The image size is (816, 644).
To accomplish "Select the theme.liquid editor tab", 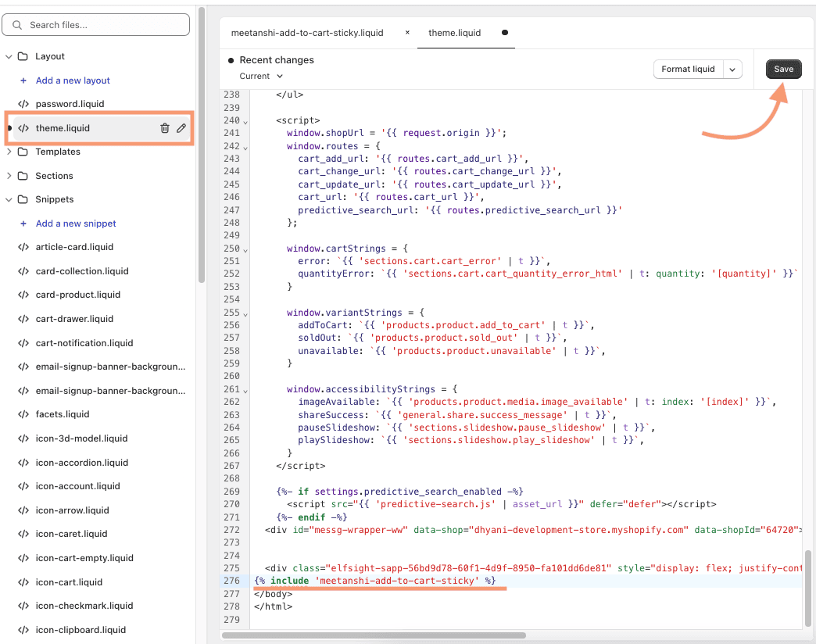I will coord(455,33).
